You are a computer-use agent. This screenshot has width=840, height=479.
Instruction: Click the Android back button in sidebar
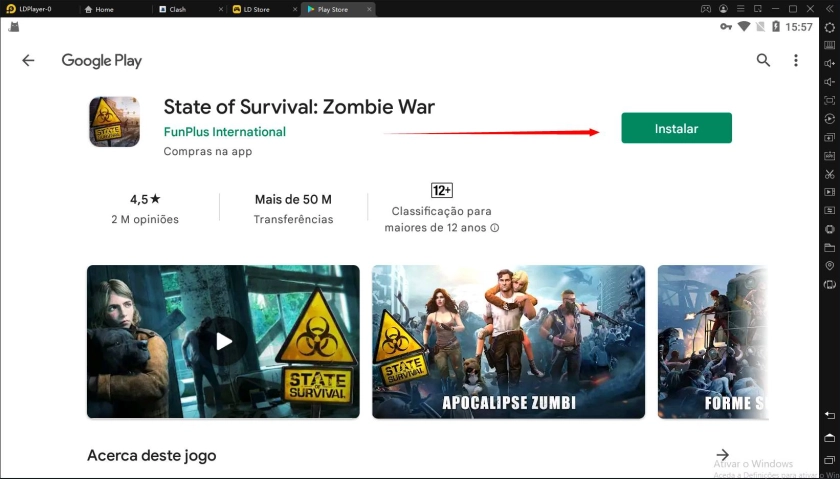(829, 416)
